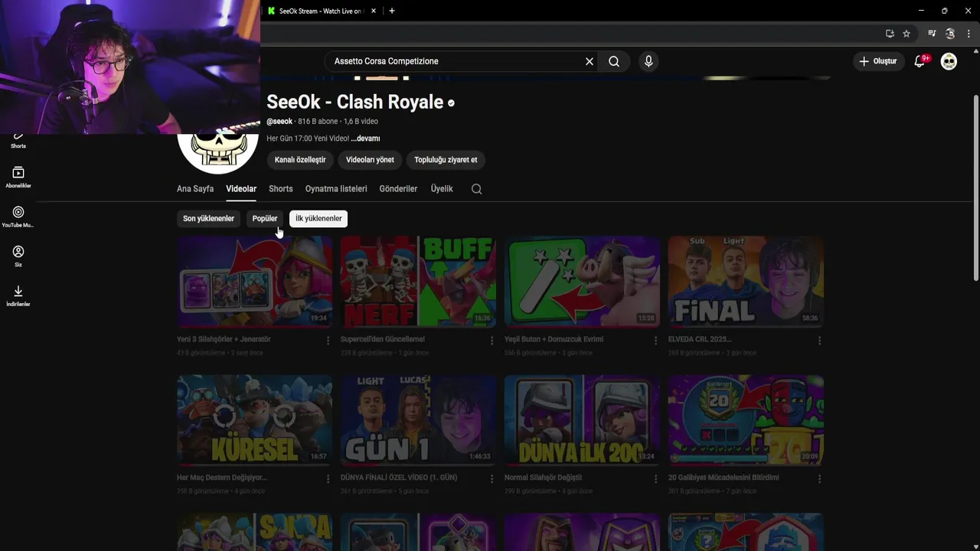
Task: Open options for Supercell'den Güncelleme video
Action: coord(492,340)
